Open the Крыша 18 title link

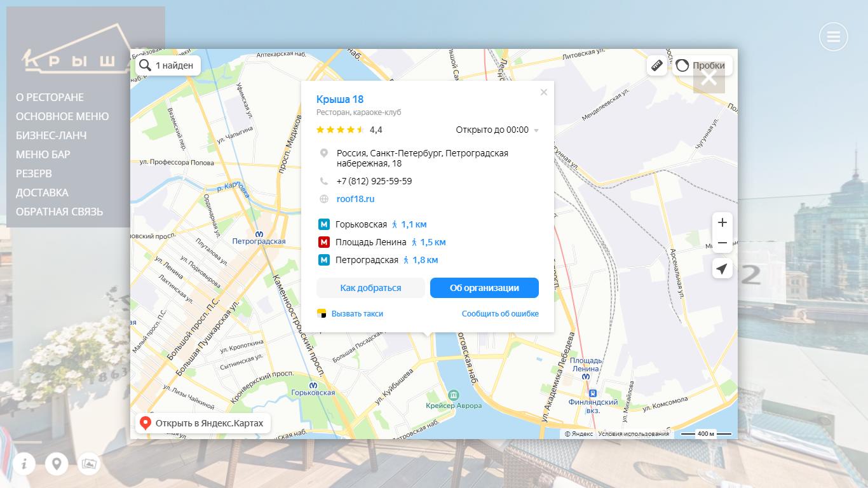(340, 99)
